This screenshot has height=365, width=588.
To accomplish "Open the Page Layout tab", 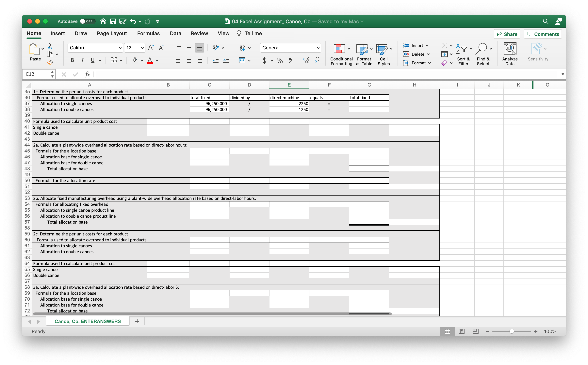I will coord(112,33).
